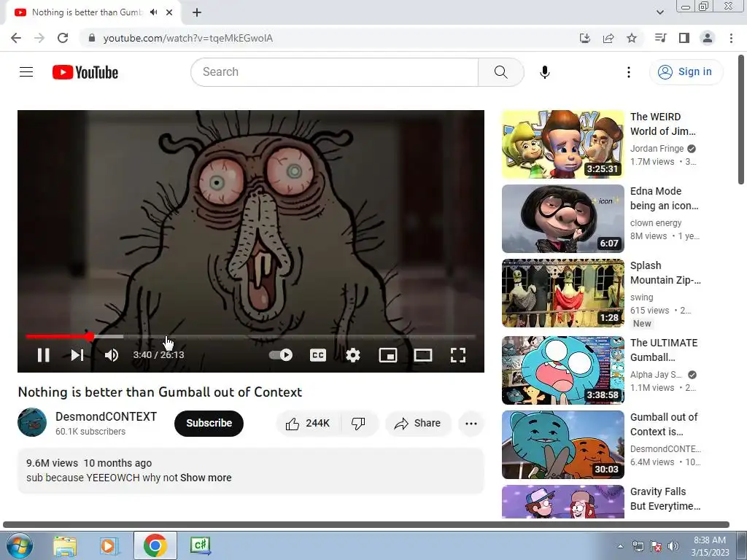Click the Share button
The width and height of the screenshot is (747, 560).
(418, 423)
